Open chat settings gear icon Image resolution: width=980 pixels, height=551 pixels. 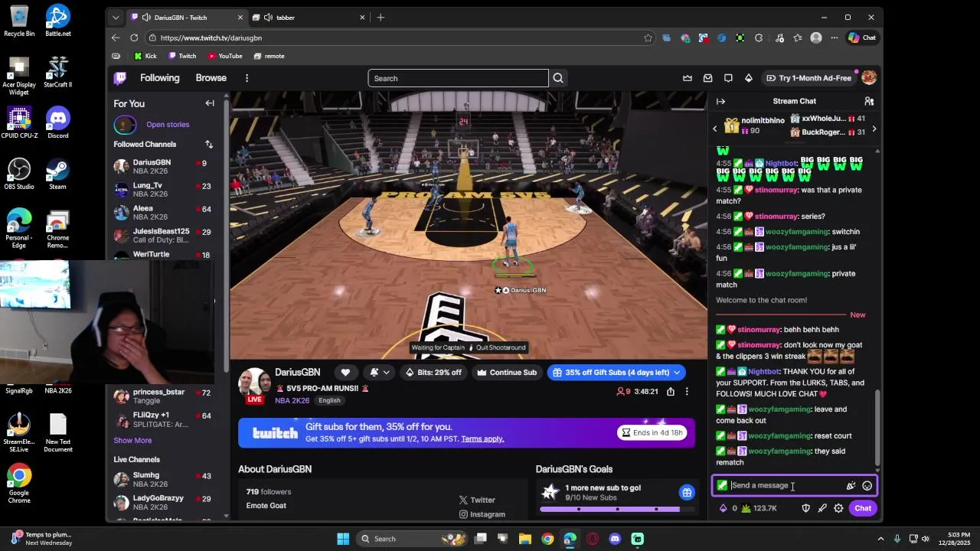pos(838,508)
